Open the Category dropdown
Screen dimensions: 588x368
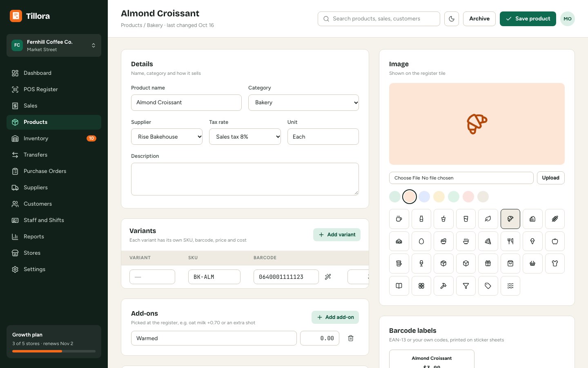303,103
